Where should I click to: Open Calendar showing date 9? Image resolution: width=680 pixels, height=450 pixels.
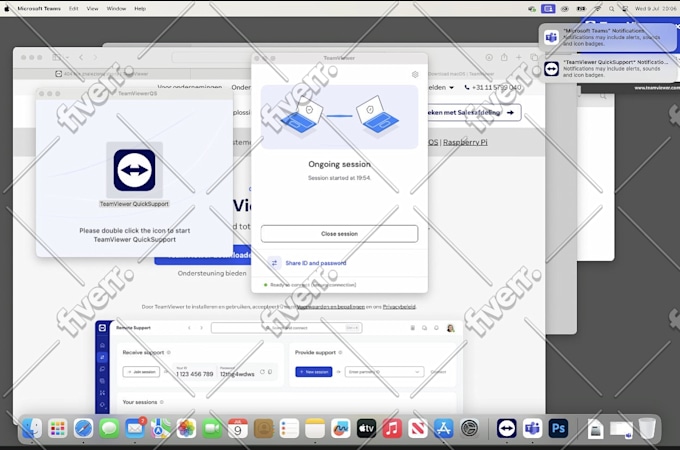[x=238, y=429]
